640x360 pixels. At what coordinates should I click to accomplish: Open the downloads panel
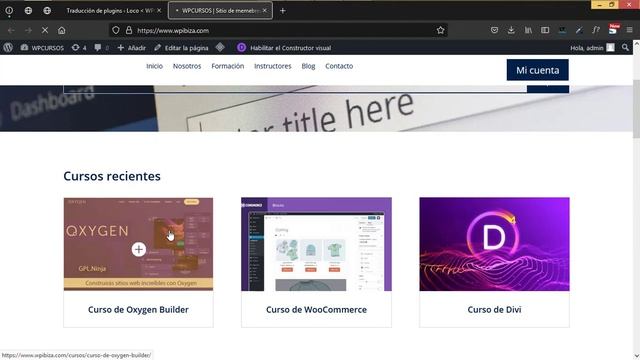click(x=511, y=30)
